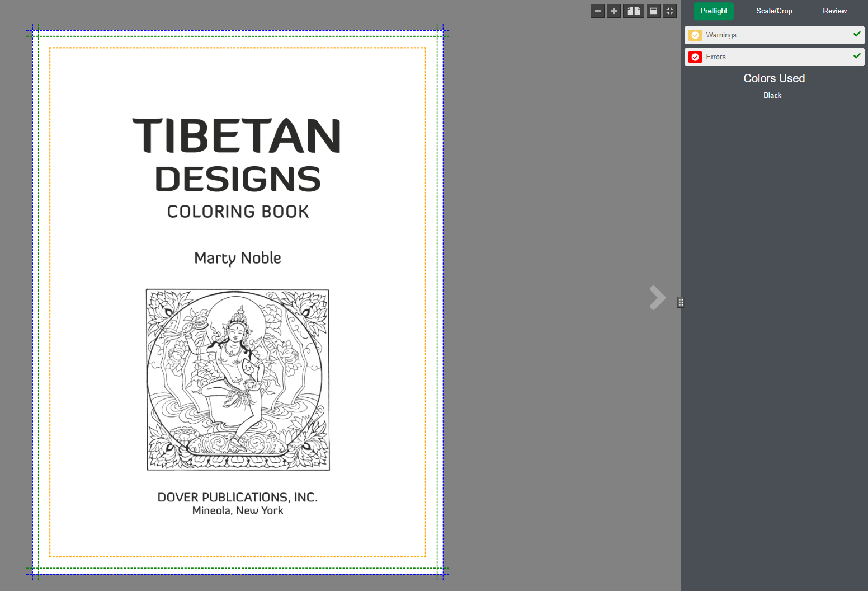Click the 'DOVER PUBLICATIONS, INC.' text
The height and width of the screenshot is (591, 868).
[x=238, y=497]
